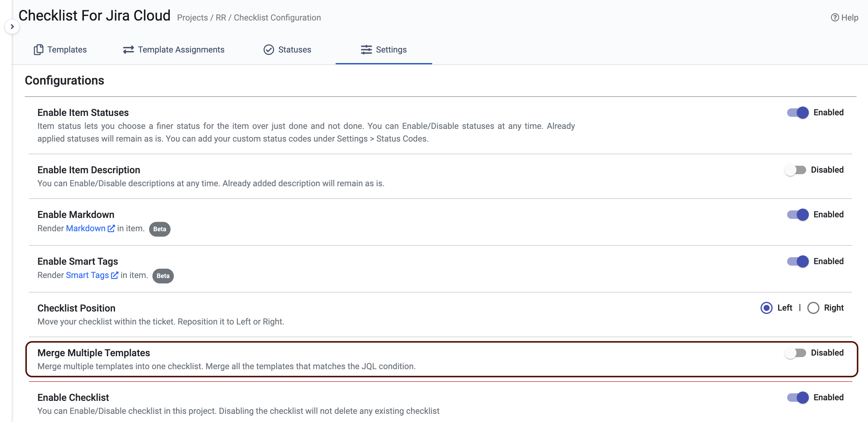The height and width of the screenshot is (422, 868).
Task: Click the Template Assignments arrows icon
Action: tap(128, 50)
